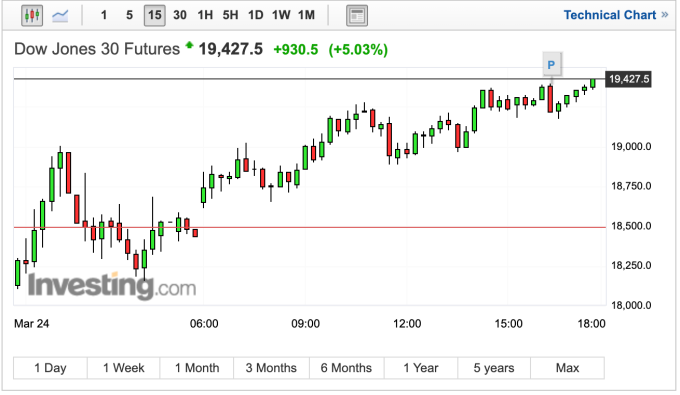Screen dimensions: 680x395
Task: Click the 06:00 time label
Action: pyautogui.click(x=204, y=324)
